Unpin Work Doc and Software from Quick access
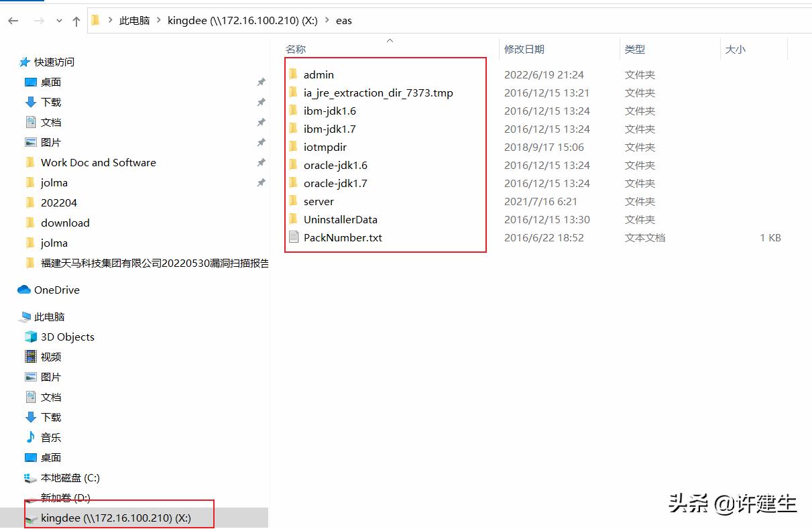This screenshot has height=529, width=812. 261,162
